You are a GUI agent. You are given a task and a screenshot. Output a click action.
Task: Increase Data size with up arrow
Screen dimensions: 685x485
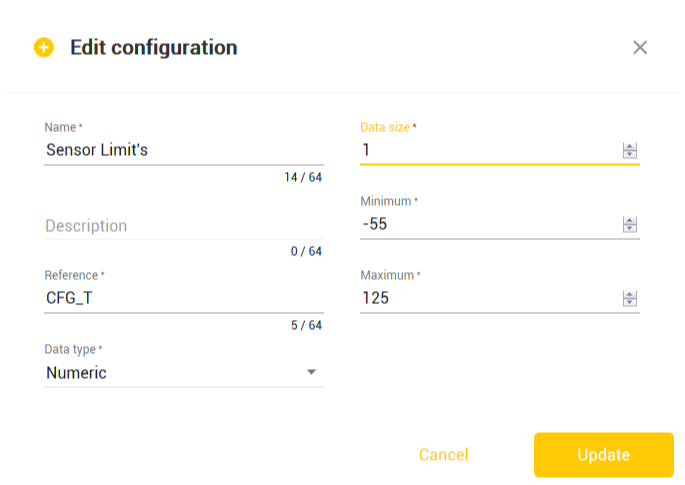[x=630, y=146]
